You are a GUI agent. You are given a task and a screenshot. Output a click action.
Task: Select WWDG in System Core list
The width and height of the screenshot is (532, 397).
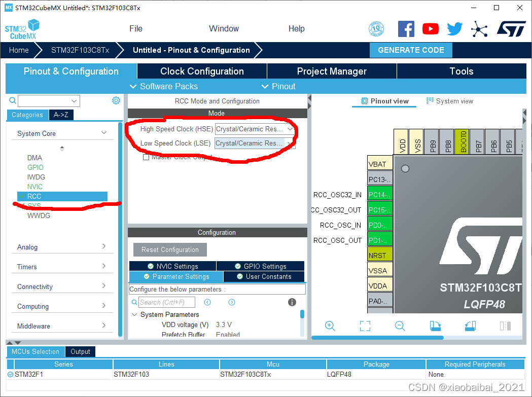(x=39, y=215)
